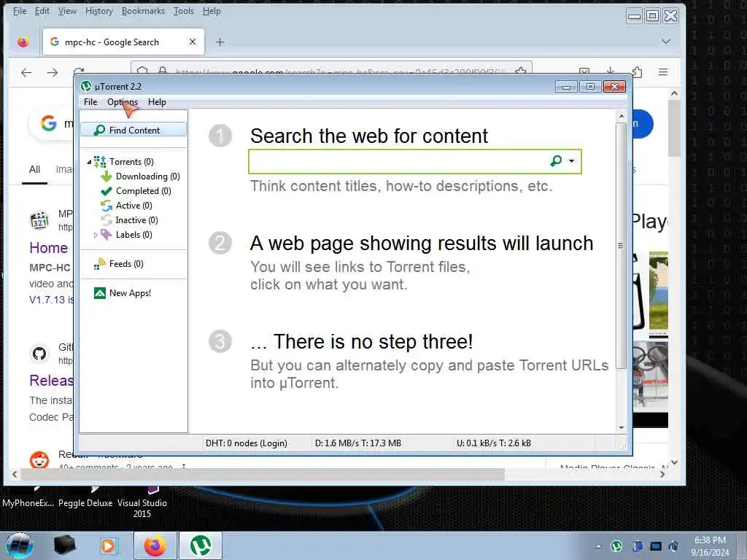Open Firefox Tools menu
Image resolution: width=747 pixels, height=560 pixels.
(183, 11)
